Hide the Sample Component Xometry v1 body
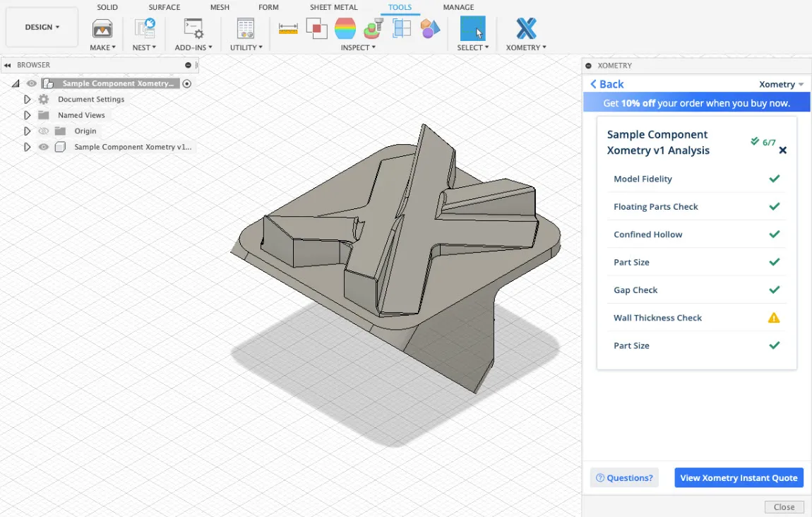 (44, 147)
